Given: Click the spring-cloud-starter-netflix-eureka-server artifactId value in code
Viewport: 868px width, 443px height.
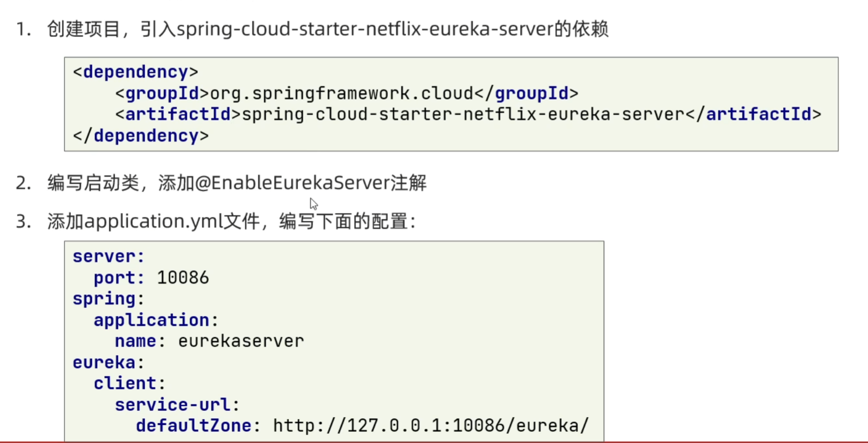Looking at the screenshot, I should click(x=463, y=114).
